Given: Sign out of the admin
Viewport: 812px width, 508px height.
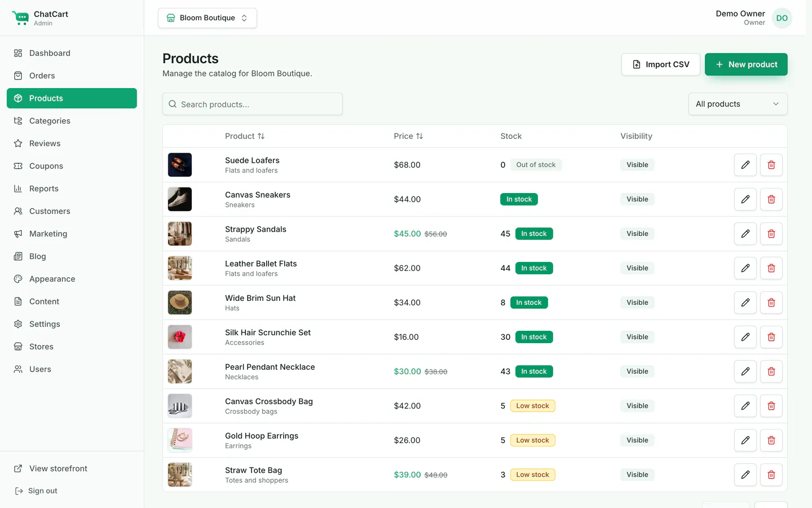Looking at the screenshot, I should pos(36,491).
